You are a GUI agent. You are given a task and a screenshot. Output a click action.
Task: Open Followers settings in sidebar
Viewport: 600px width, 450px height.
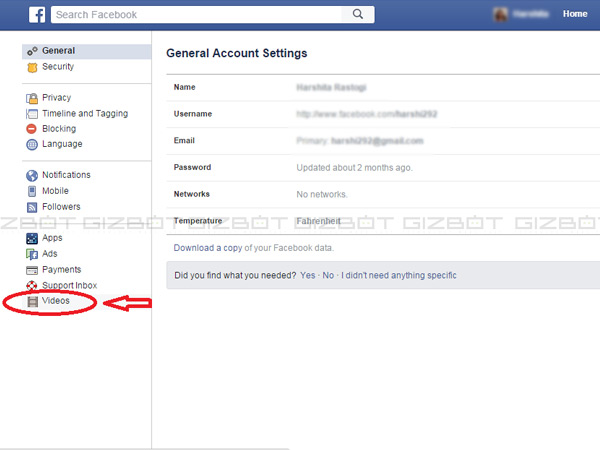pyautogui.click(x=61, y=207)
